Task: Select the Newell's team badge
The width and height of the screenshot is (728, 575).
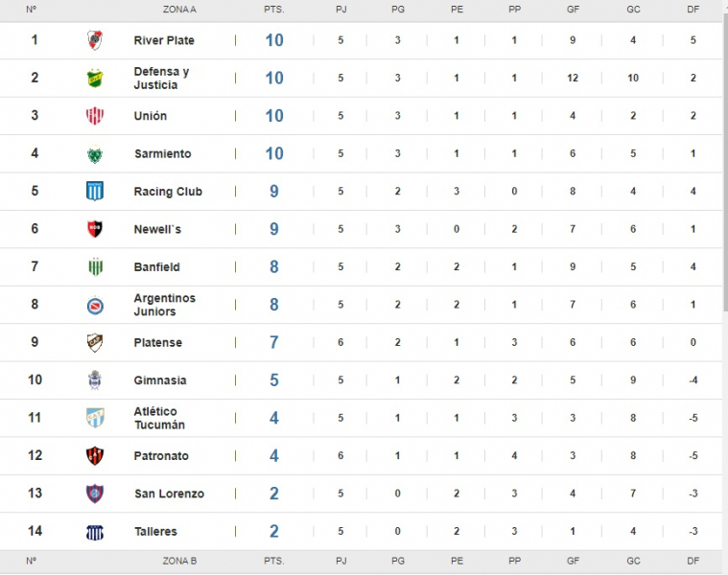Action: click(x=95, y=229)
